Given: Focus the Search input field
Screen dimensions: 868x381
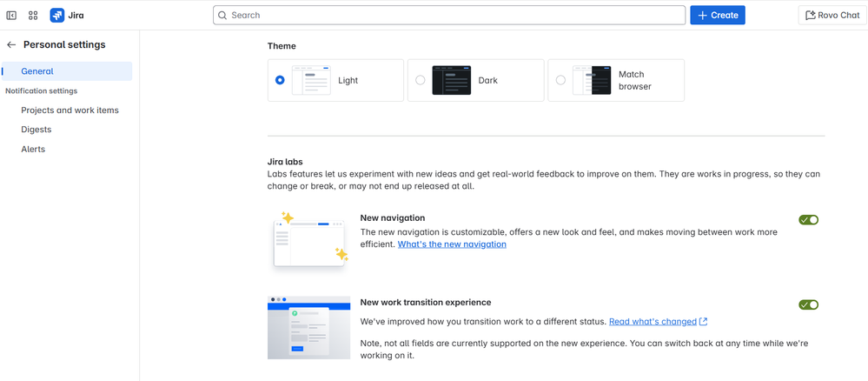Looking at the screenshot, I should tap(449, 16).
